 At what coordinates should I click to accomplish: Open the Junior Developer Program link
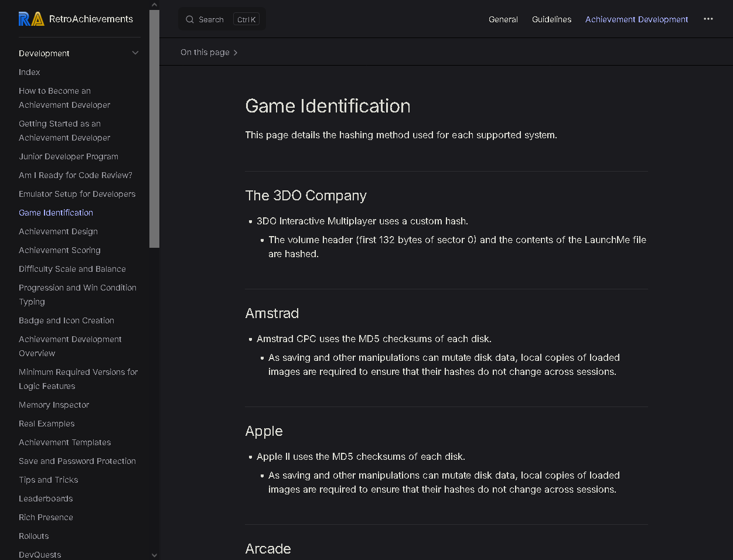(x=69, y=156)
